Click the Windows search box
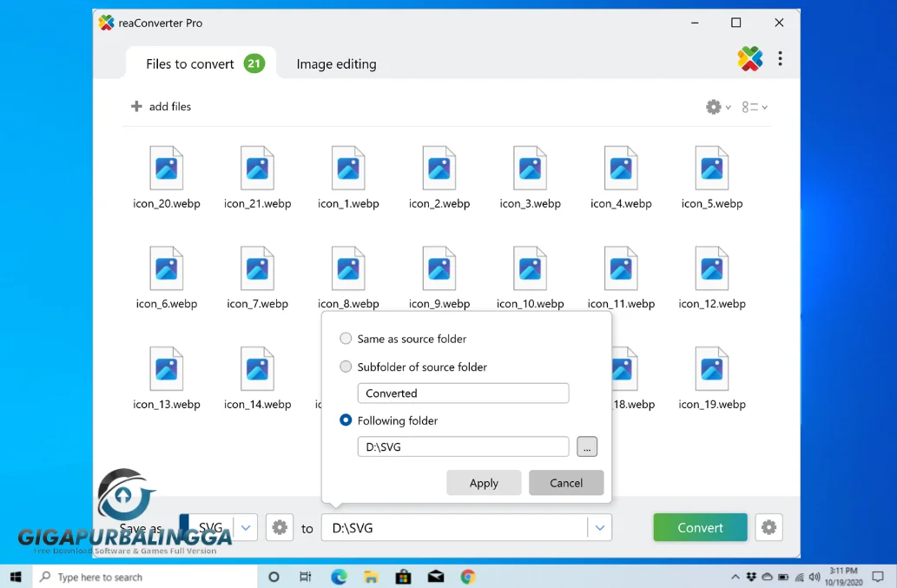The height and width of the screenshot is (588, 897). [145, 577]
